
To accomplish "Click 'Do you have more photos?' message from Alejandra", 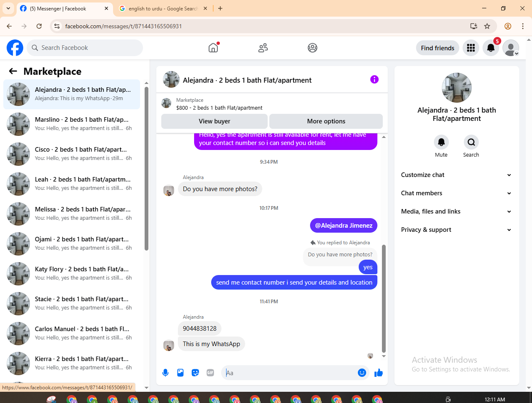I will (220, 189).
